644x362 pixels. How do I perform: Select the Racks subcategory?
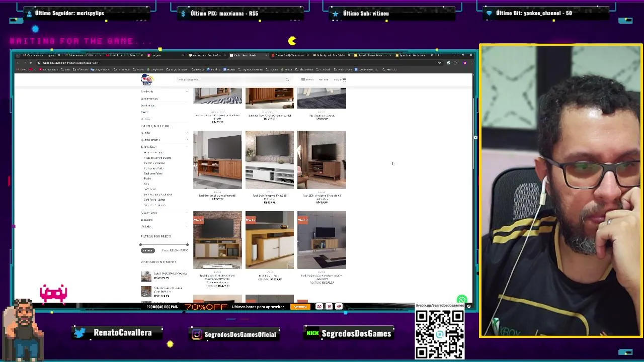pyautogui.click(x=147, y=178)
